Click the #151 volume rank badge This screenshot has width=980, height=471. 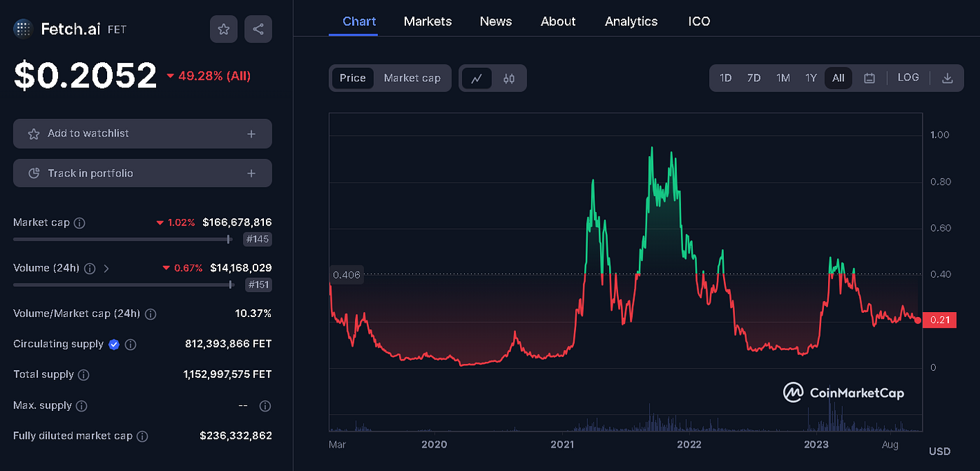coord(258,285)
